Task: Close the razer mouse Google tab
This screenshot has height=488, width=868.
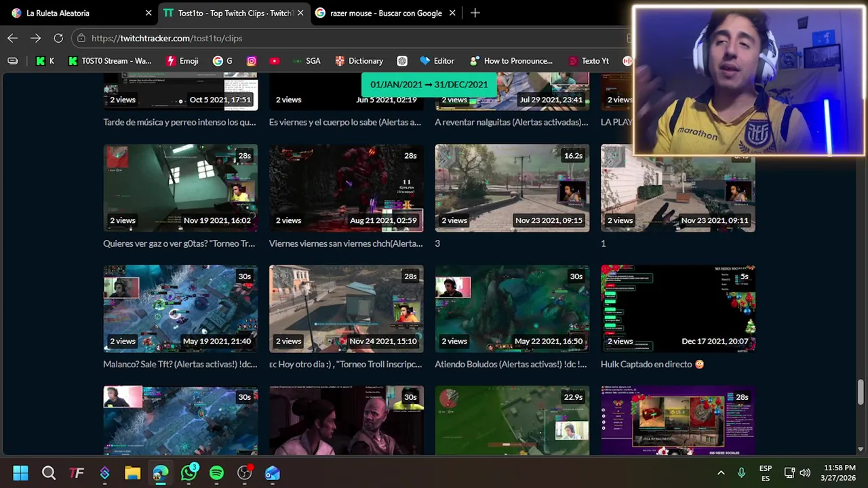Action: coord(452,13)
